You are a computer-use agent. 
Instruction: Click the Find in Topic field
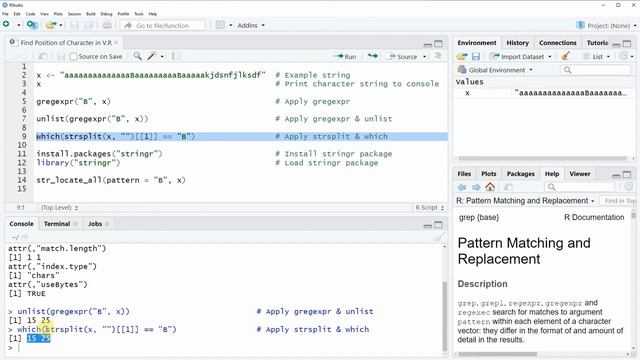618,200
